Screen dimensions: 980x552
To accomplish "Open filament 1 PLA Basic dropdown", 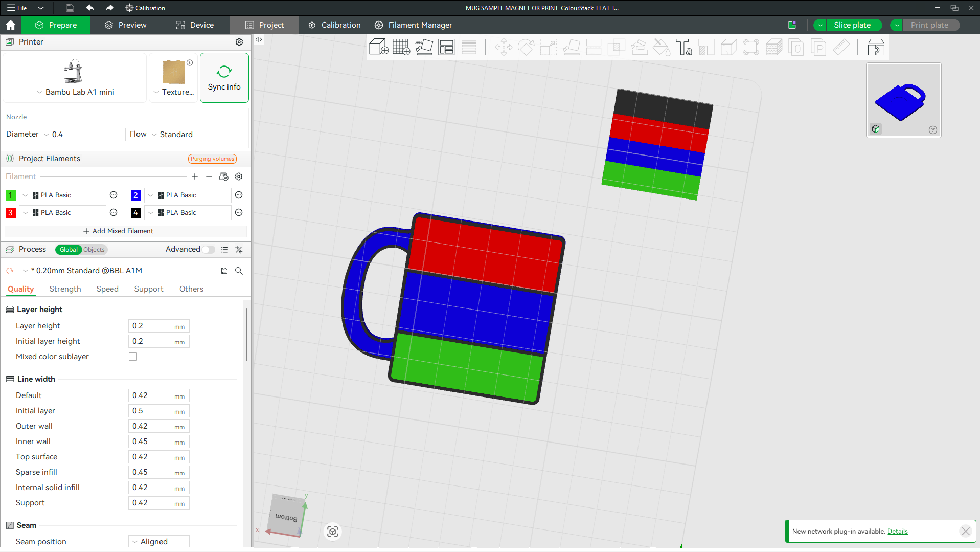I will 62,195.
